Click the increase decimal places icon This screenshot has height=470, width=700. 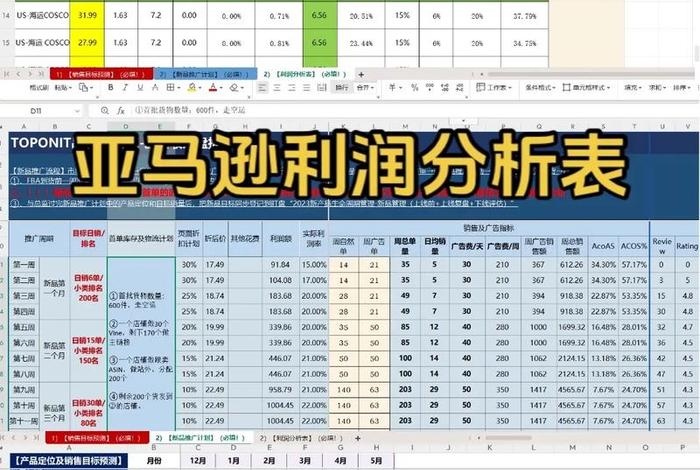pyautogui.click(x=445, y=87)
